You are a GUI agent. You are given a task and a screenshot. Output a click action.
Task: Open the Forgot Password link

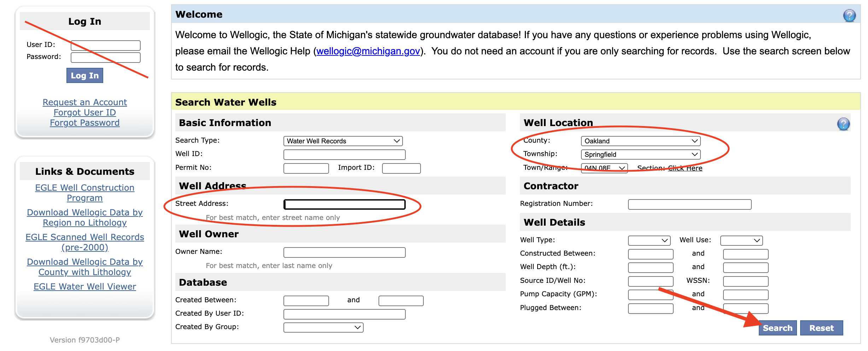tap(85, 123)
